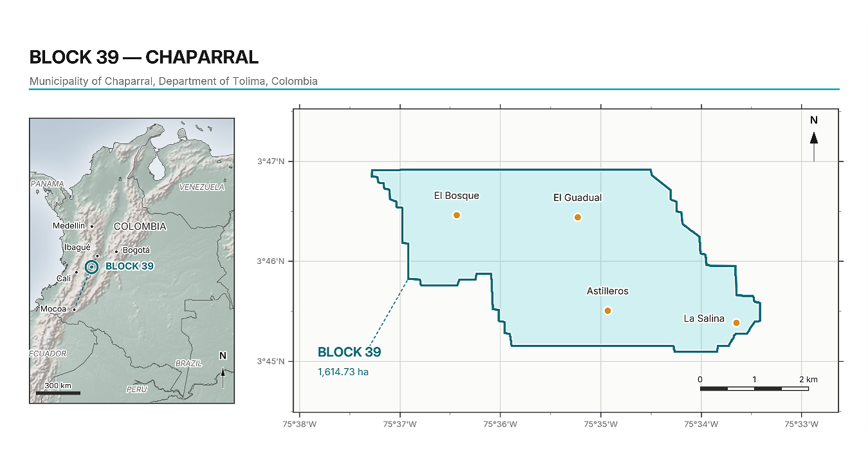Screen dimensions: 868x455
Task: Click the large 'BLOCK 39' callout label
Action: (349, 352)
